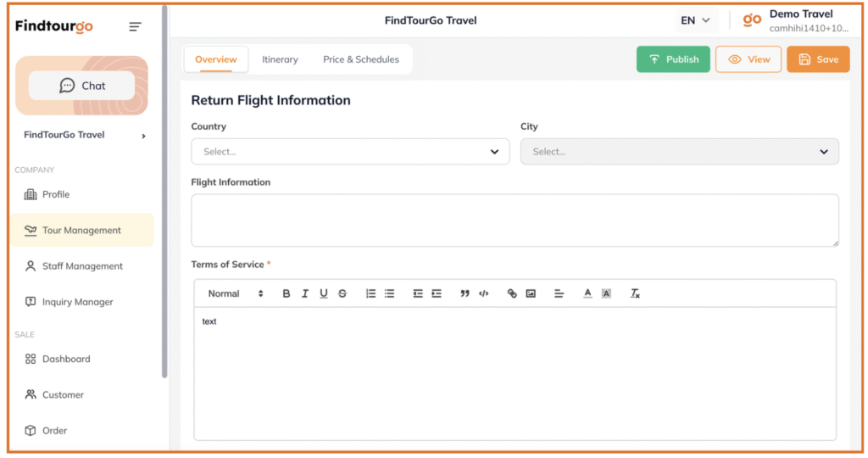The height and width of the screenshot is (458, 868).
Task: Insert an ordered numbered list
Action: pos(370,293)
